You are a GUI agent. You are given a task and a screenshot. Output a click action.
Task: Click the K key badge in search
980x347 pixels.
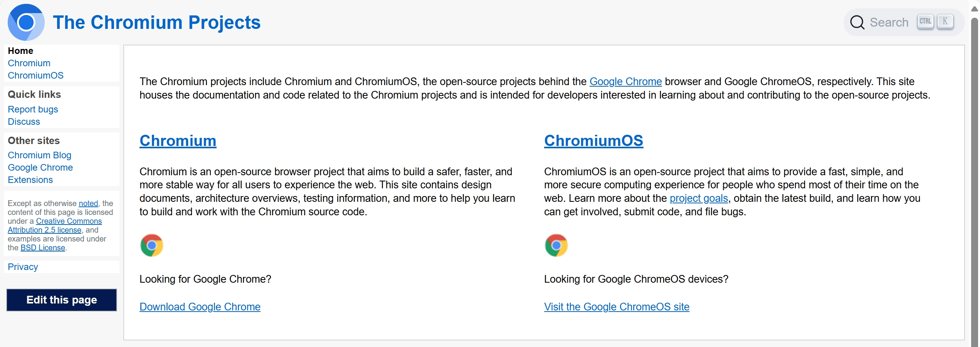(945, 22)
